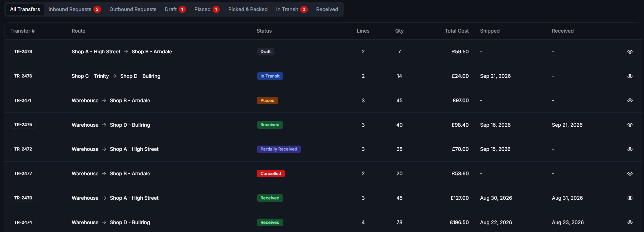Open the TR-2472 transfer badge
The image size is (644, 232).
[23, 149]
